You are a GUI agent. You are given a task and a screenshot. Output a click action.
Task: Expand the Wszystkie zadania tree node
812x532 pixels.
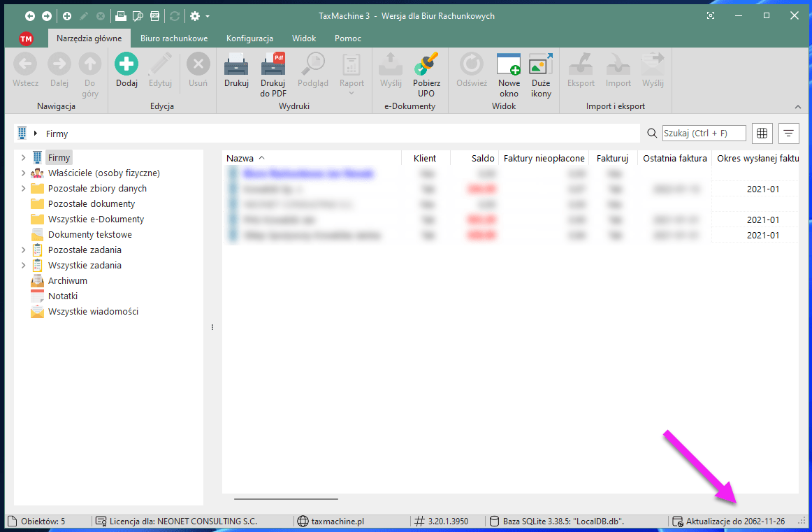[23, 266]
